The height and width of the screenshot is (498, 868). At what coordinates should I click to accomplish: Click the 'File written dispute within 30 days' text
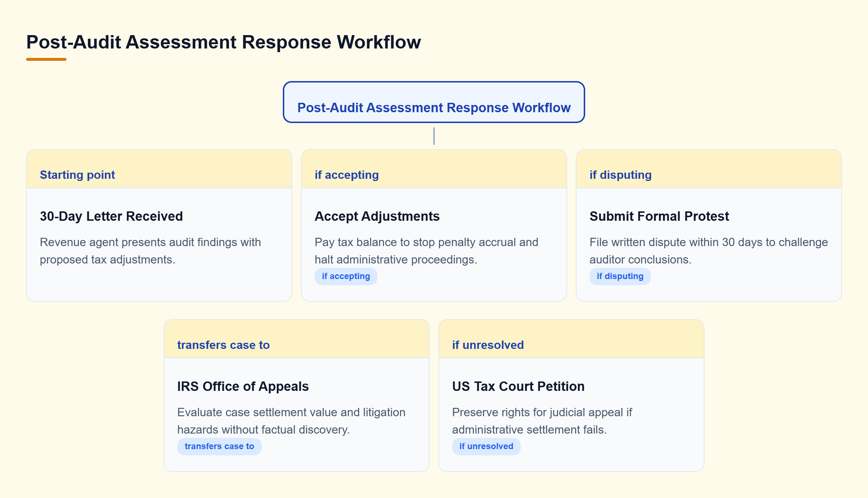709,251
